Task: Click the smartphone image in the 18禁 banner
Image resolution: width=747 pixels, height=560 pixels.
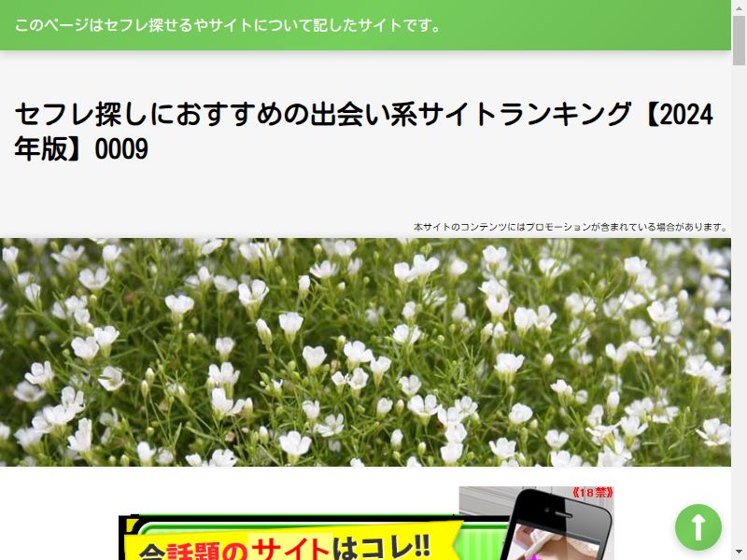Action: pos(557,525)
